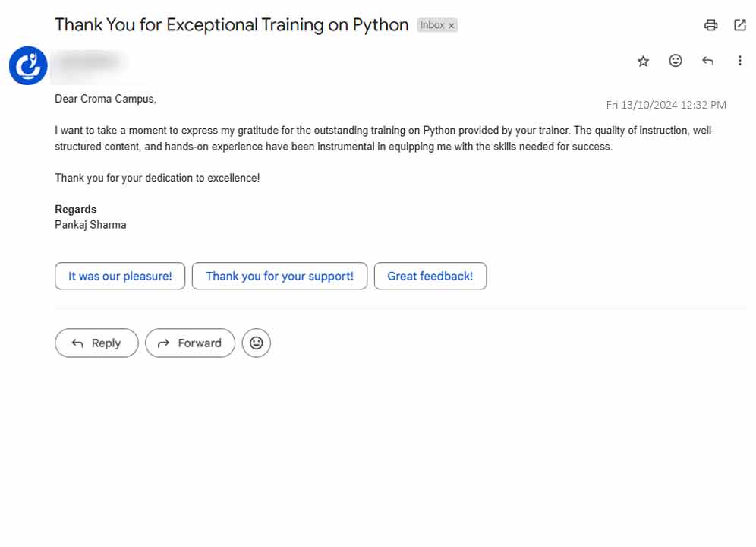Click the sender's blue avatar icon
The width and height of the screenshot is (756, 547).
[28, 65]
